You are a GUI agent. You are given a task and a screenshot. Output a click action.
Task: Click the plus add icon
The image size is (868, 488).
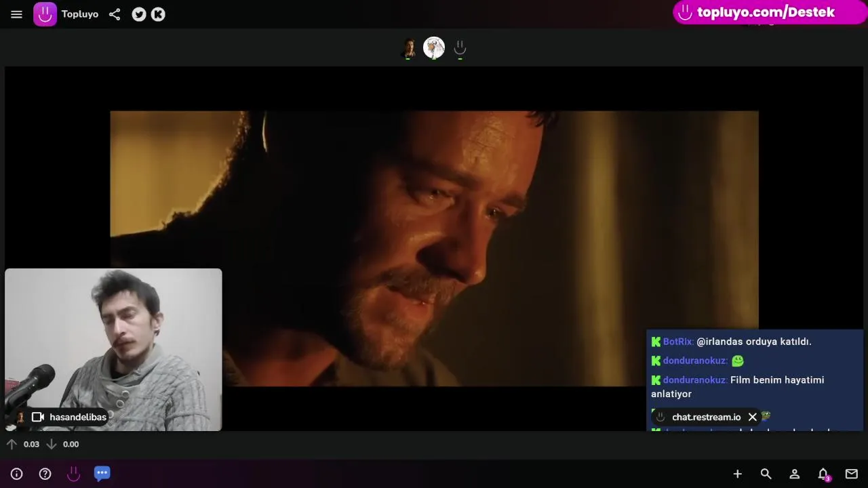[737, 474]
